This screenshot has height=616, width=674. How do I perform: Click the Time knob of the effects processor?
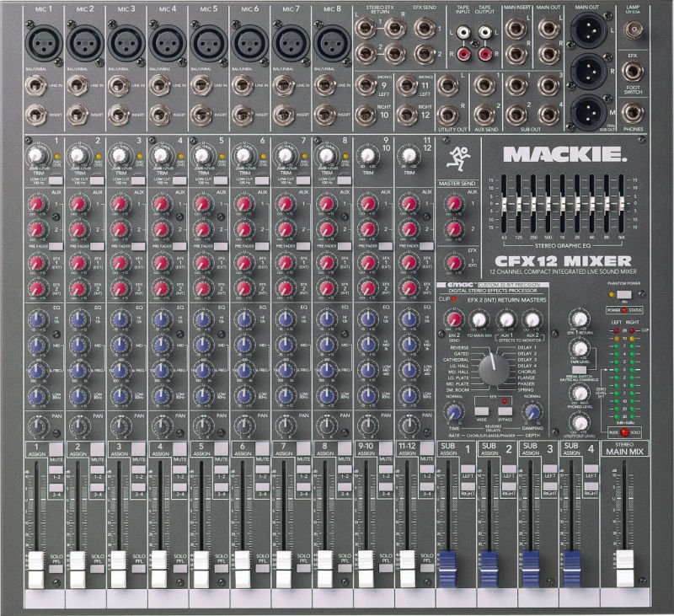[x=454, y=413]
